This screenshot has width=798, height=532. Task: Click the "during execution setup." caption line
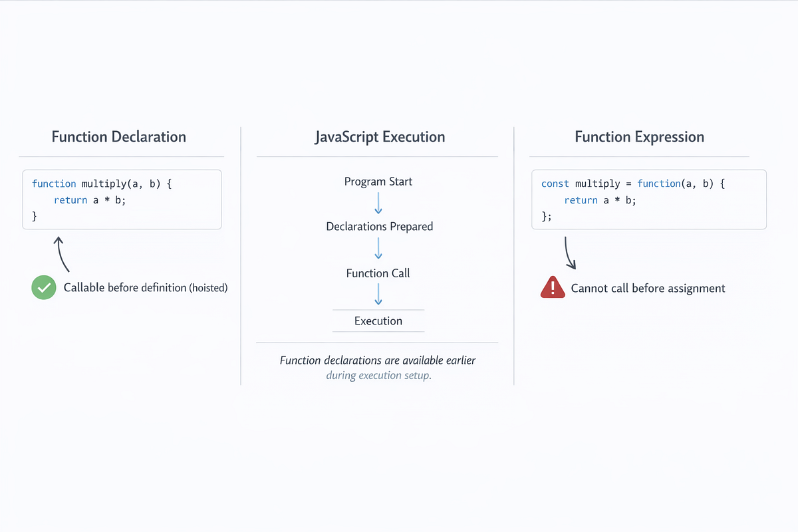[378, 376]
